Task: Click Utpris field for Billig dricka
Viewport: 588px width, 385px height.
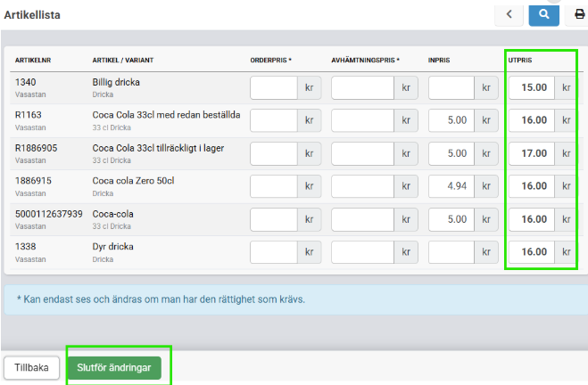Action: [531, 87]
